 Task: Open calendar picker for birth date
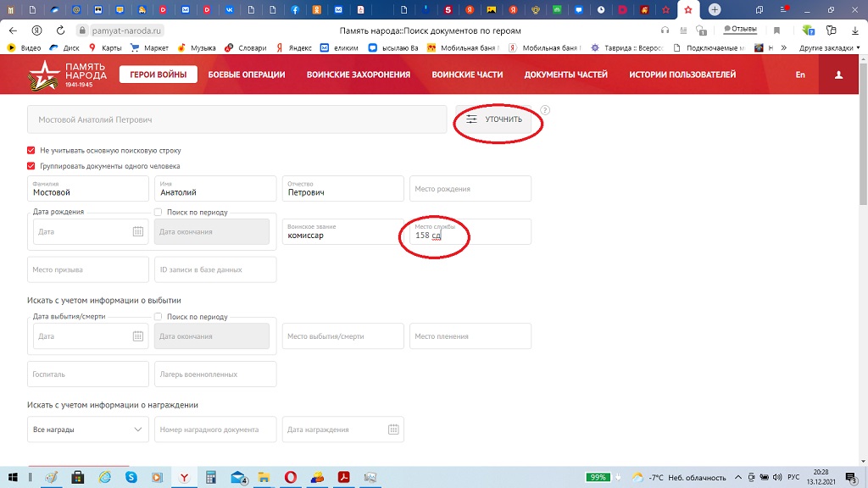137,231
